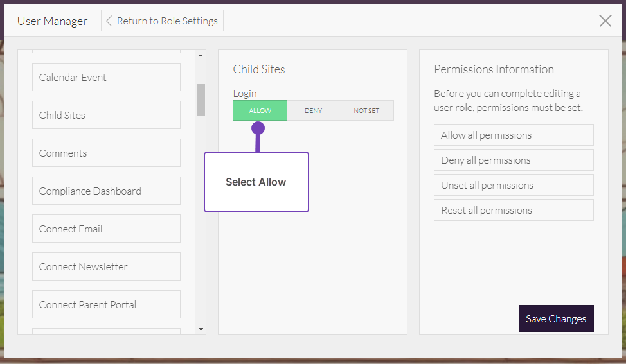Viewport: 626px width, 364px height.
Task: Set Login permission to Deny
Action: tap(313, 110)
